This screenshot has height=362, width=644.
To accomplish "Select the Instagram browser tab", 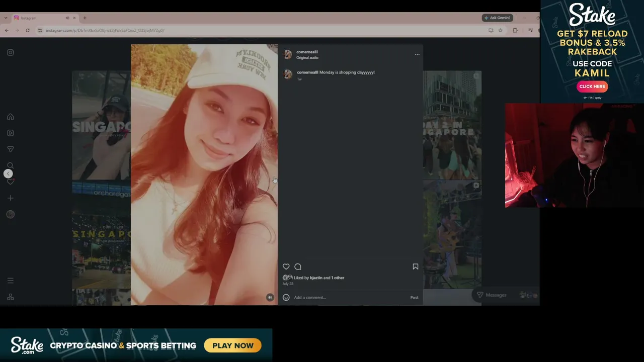I will tap(45, 18).
